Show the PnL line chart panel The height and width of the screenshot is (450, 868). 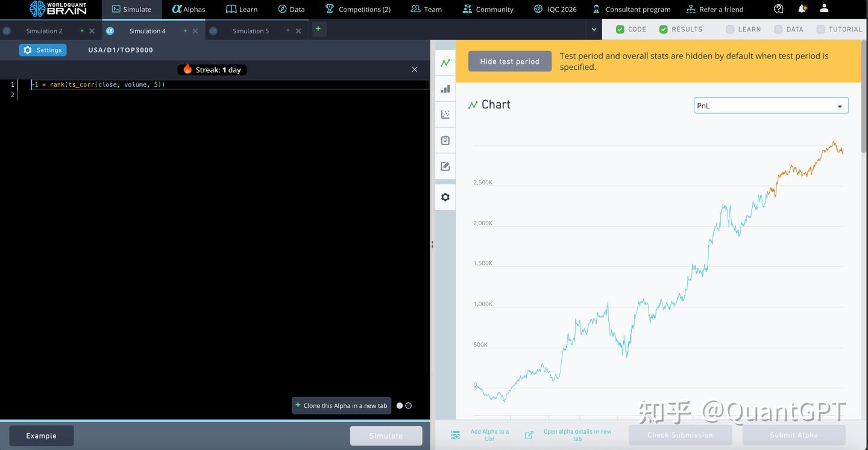445,63
